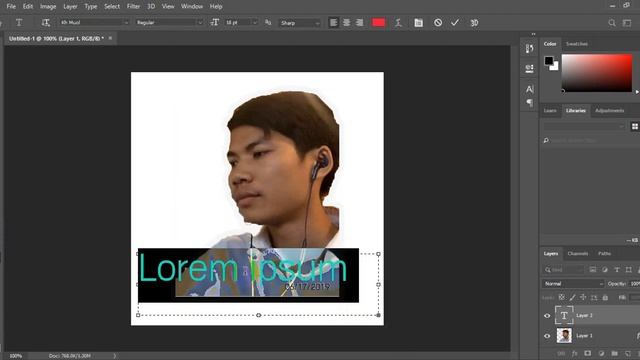Expand collapsed panels double-arrow
Viewport: 640px width, 360px height.
tap(533, 34)
